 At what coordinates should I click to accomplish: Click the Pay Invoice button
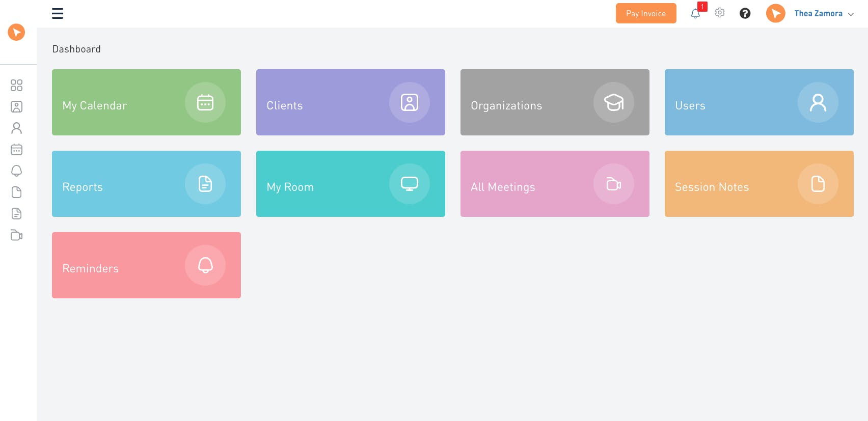click(x=646, y=13)
